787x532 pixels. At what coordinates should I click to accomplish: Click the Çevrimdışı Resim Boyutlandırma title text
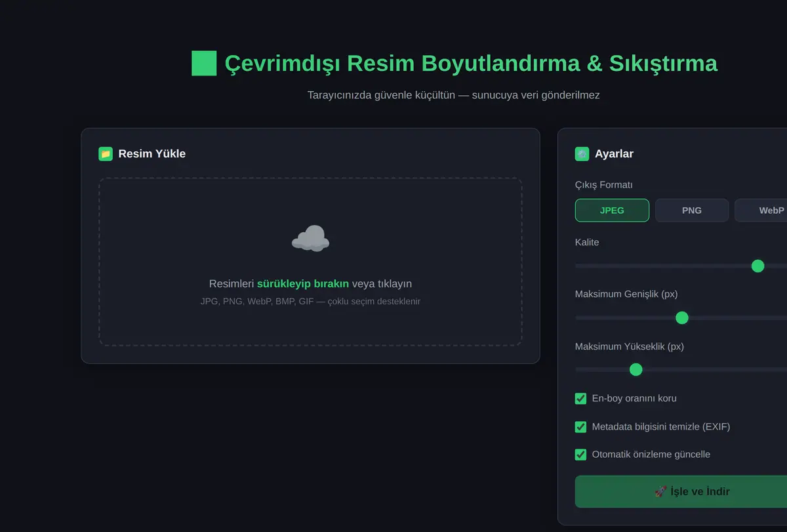(471, 64)
